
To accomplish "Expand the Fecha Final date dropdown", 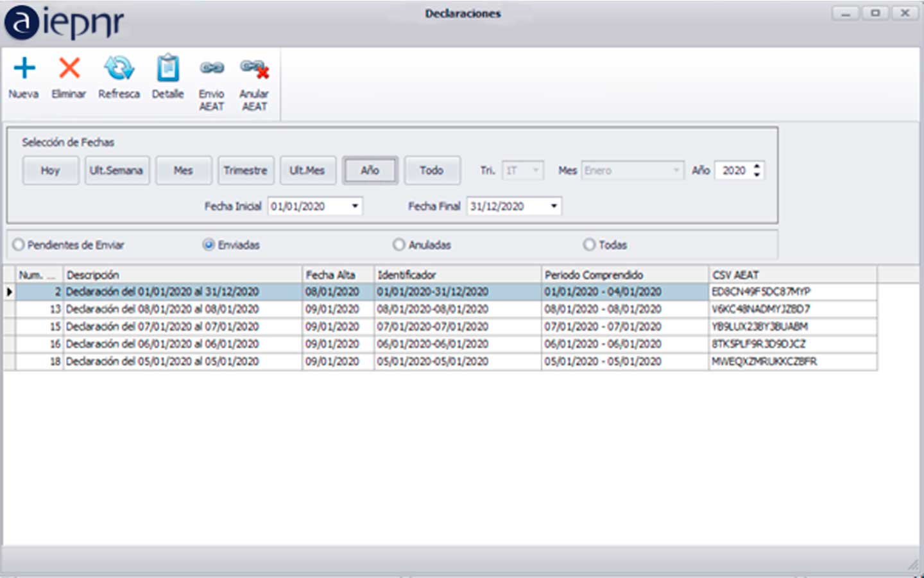I will pyautogui.click(x=554, y=206).
